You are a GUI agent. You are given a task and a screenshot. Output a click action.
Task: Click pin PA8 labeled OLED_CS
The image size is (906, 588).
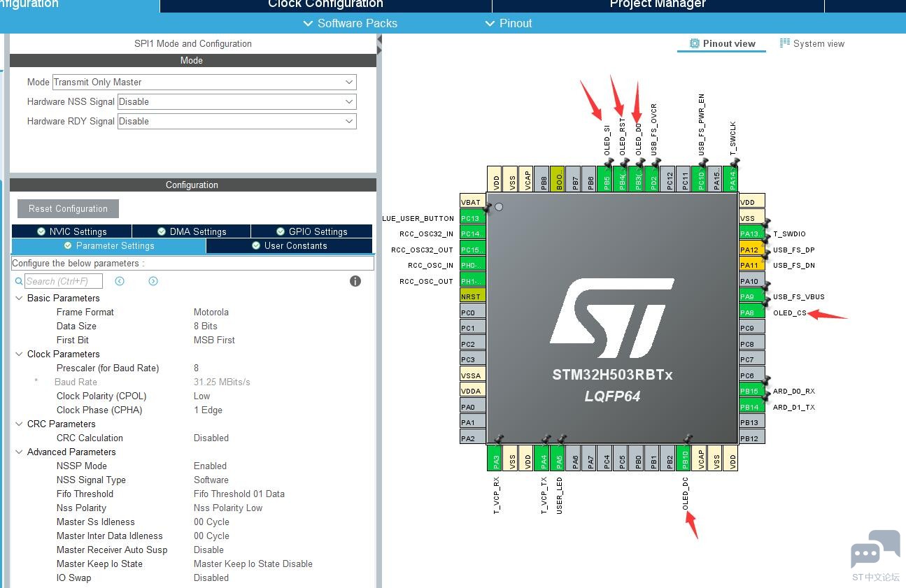pyautogui.click(x=752, y=313)
